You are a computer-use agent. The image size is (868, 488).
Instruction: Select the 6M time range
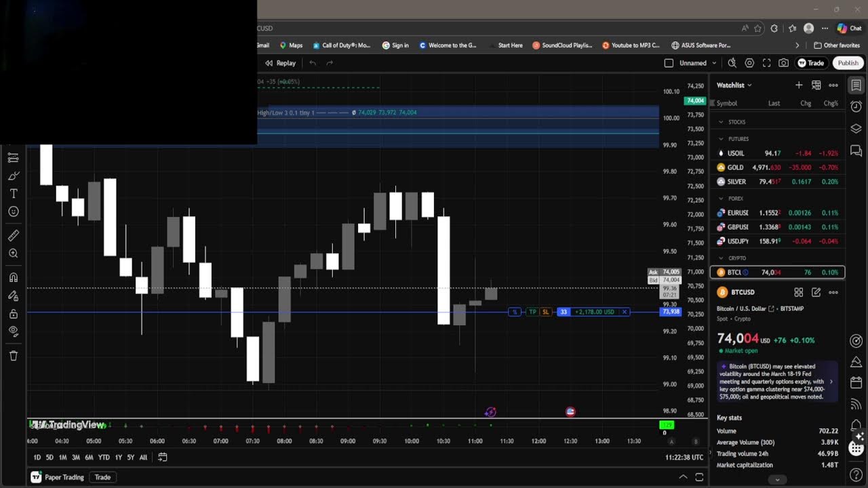click(x=89, y=457)
